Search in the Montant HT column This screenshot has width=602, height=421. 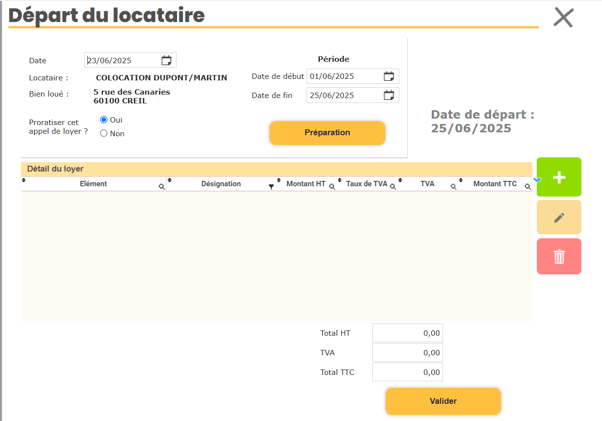click(332, 187)
